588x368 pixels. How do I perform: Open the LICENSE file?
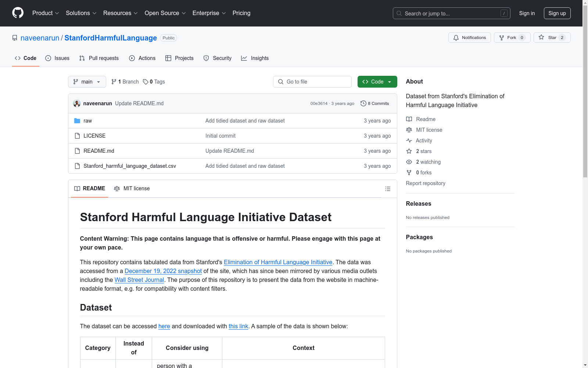94,136
